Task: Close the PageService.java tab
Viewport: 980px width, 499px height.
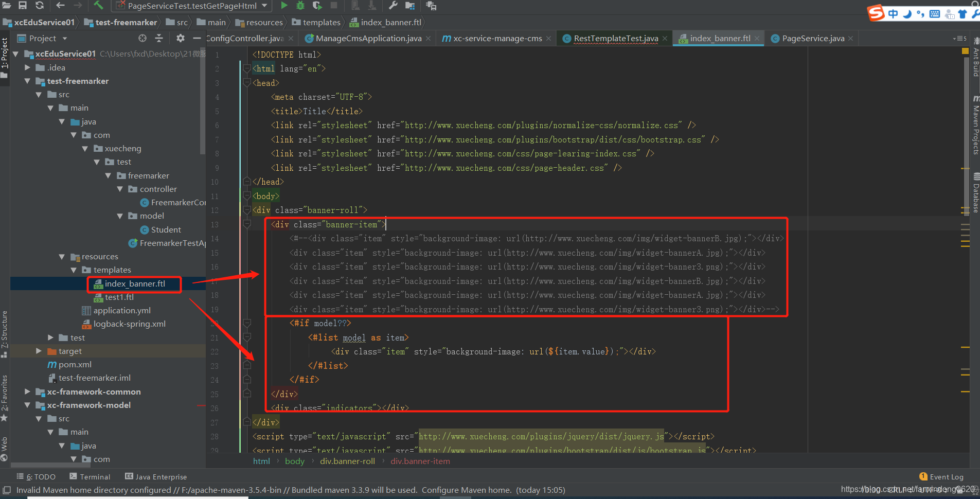Action: tap(851, 38)
